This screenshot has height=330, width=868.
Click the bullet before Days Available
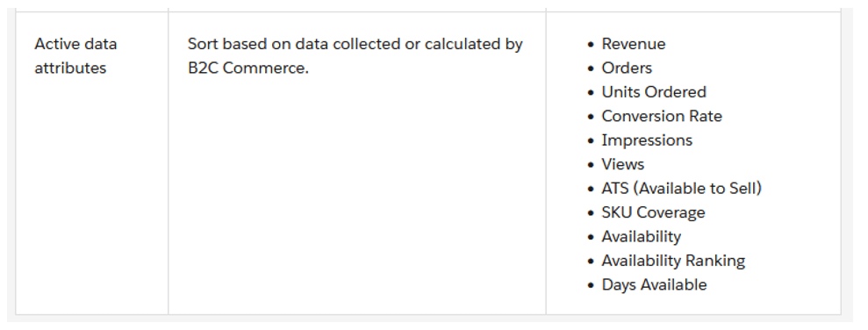592,285
